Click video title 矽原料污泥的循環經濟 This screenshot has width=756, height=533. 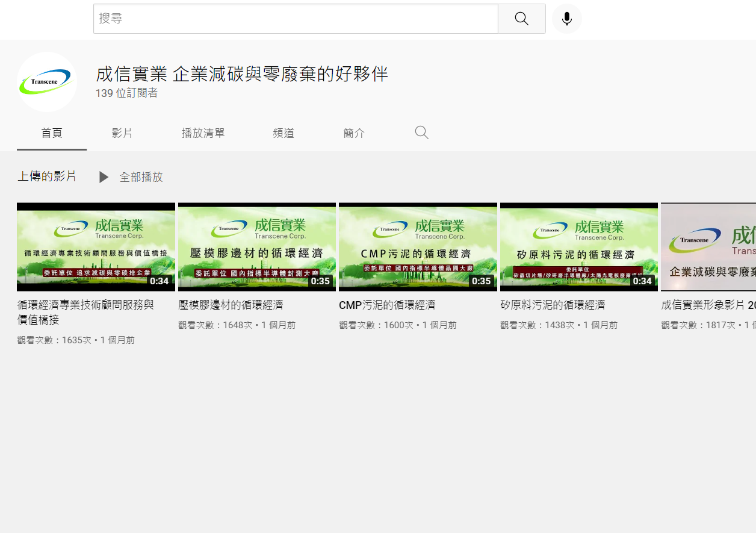[x=553, y=305]
